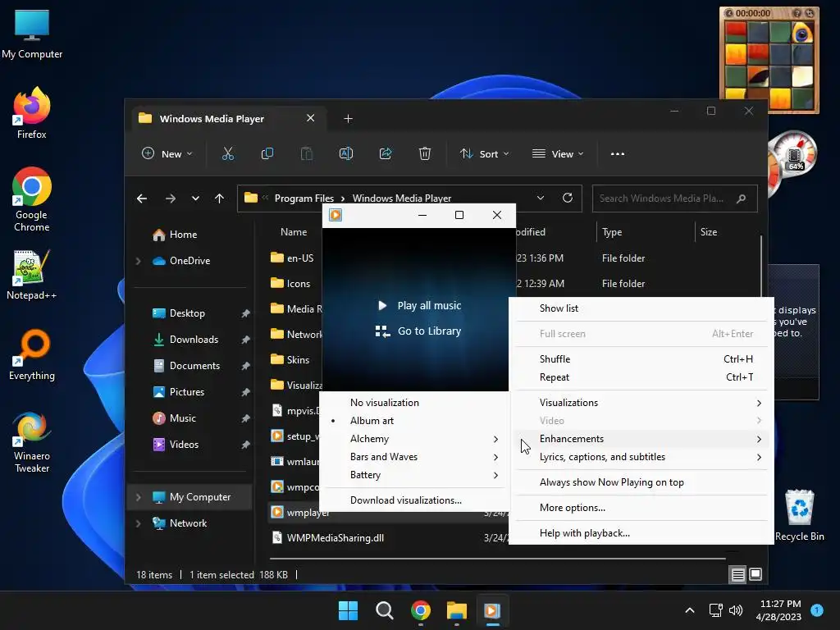This screenshot has width=840, height=630.
Task: Click the search magnifier icon in Explorer
Action: click(742, 199)
